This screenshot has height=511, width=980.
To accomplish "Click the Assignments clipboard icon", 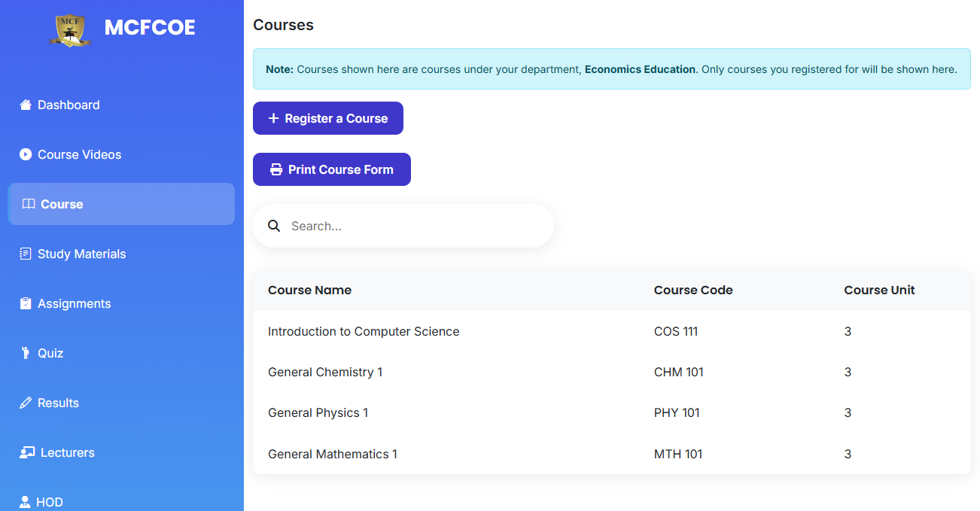I will click(x=26, y=303).
